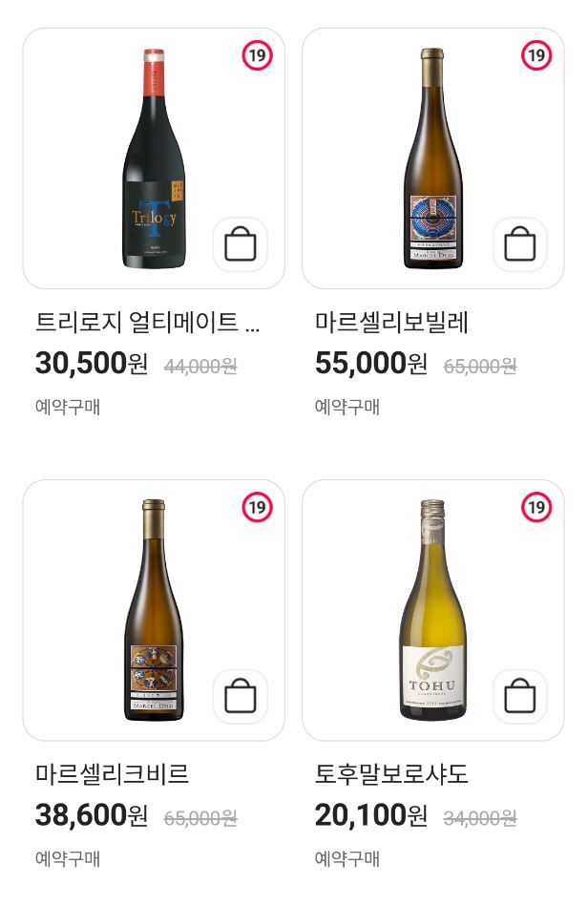Click 예약구매 label under 토후말보로샤도
This screenshot has height=906, width=588.
(x=330, y=859)
